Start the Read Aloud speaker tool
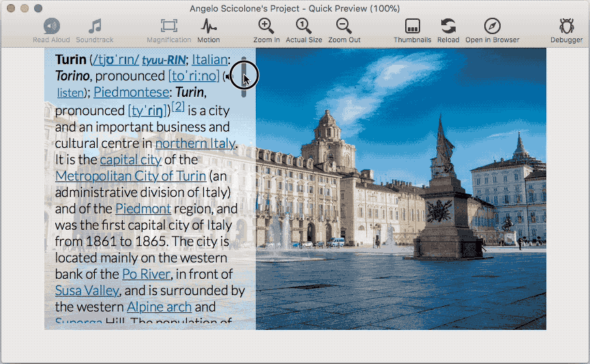This screenshot has height=364, width=590. (52, 27)
